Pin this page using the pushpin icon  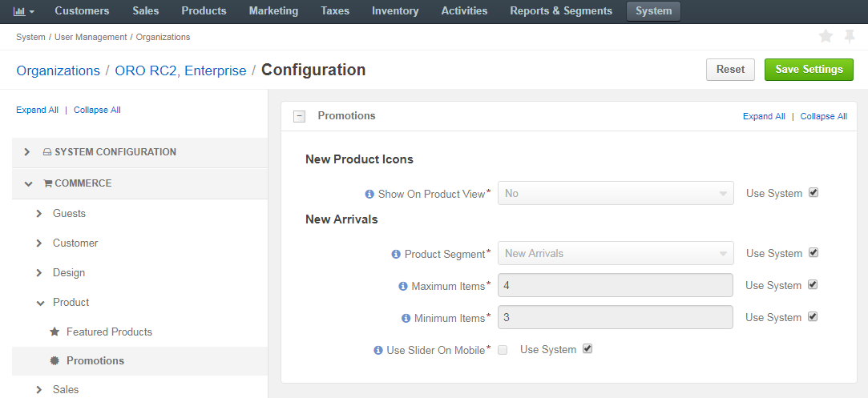(x=850, y=37)
